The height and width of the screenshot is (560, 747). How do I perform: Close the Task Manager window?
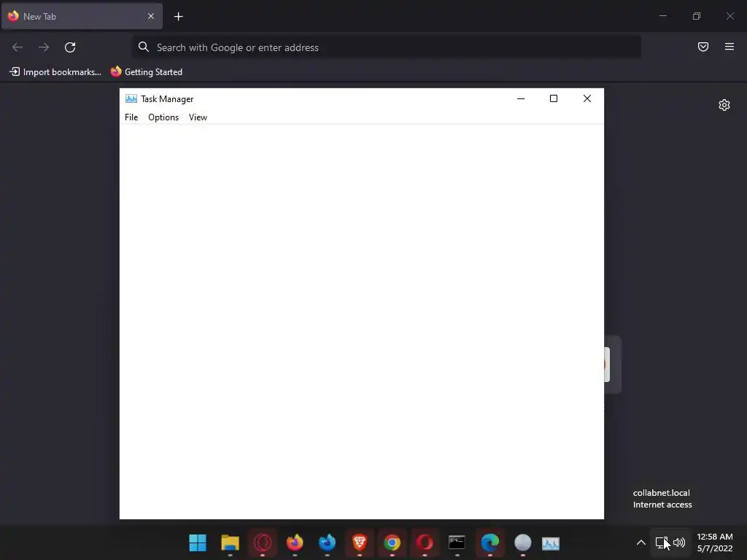587,98
